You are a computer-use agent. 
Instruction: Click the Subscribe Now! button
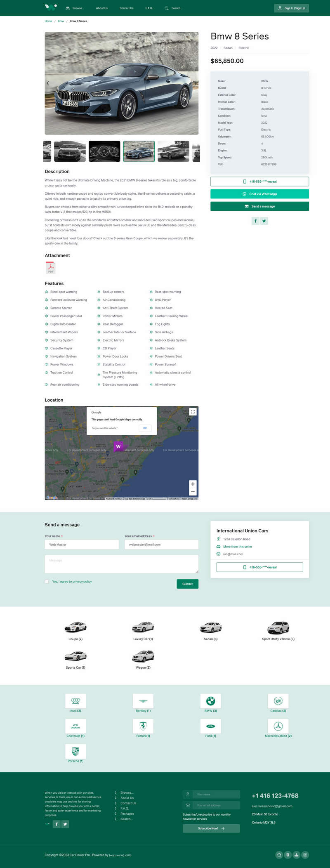211,828
